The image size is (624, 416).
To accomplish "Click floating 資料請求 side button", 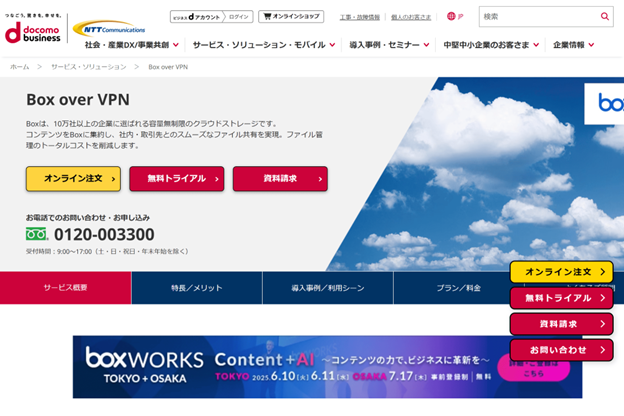I will pyautogui.click(x=562, y=324).
